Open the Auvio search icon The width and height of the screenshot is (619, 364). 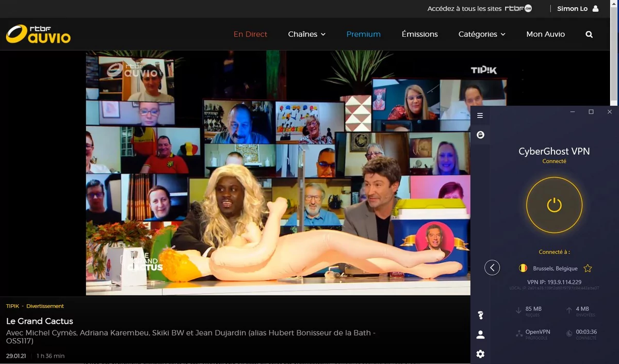(589, 35)
